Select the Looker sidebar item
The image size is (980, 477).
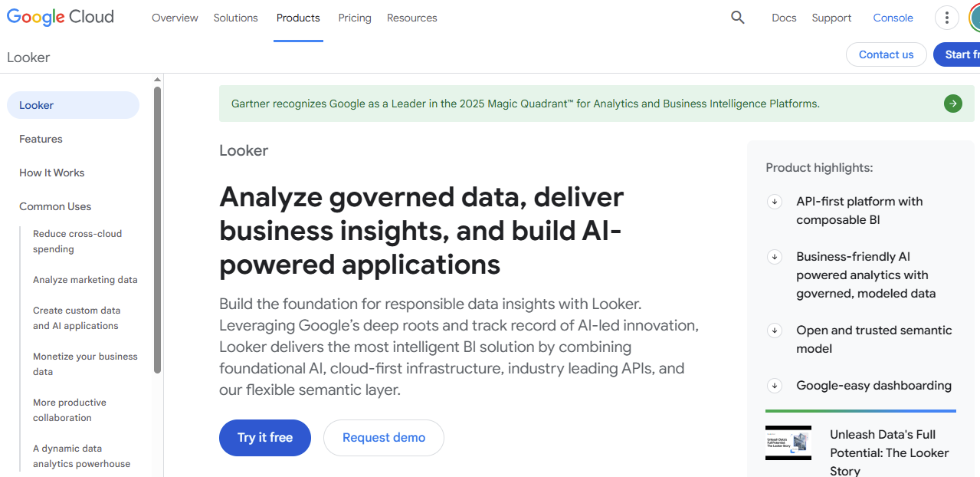point(73,105)
